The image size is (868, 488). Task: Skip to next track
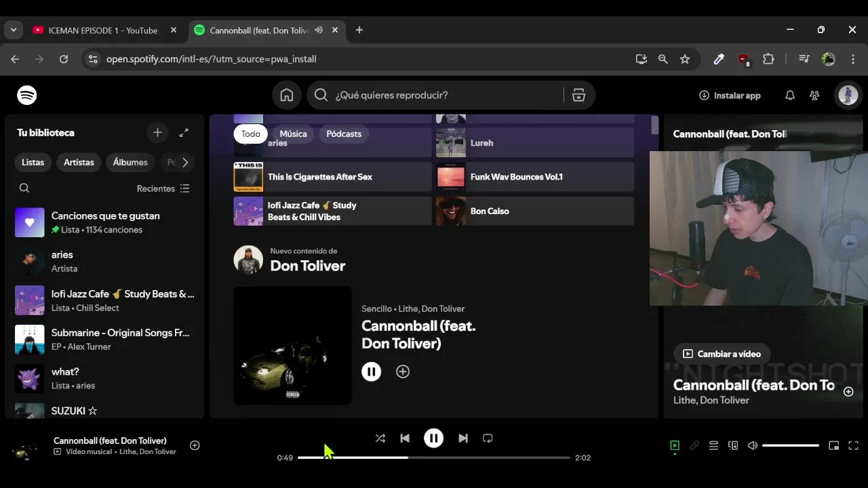[463, 439]
